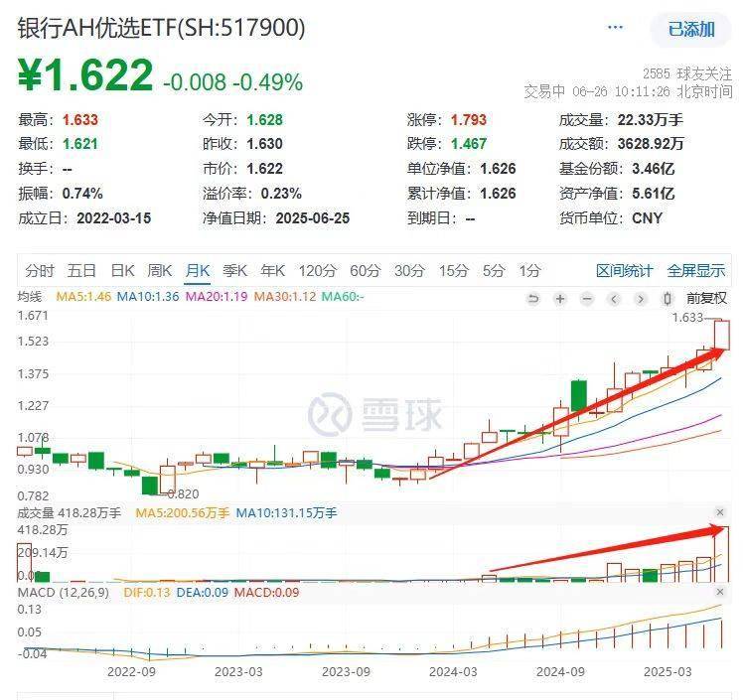Open the three-dot more options menu
Screen dimensions: 743x700
tap(615, 28)
